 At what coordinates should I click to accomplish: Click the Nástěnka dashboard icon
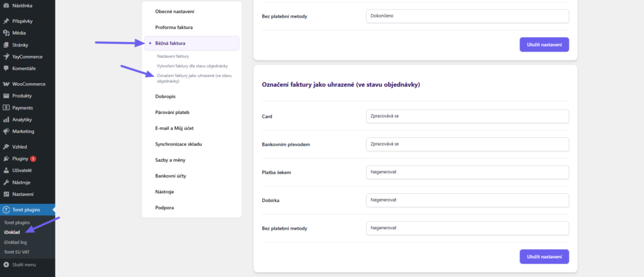coord(6,6)
